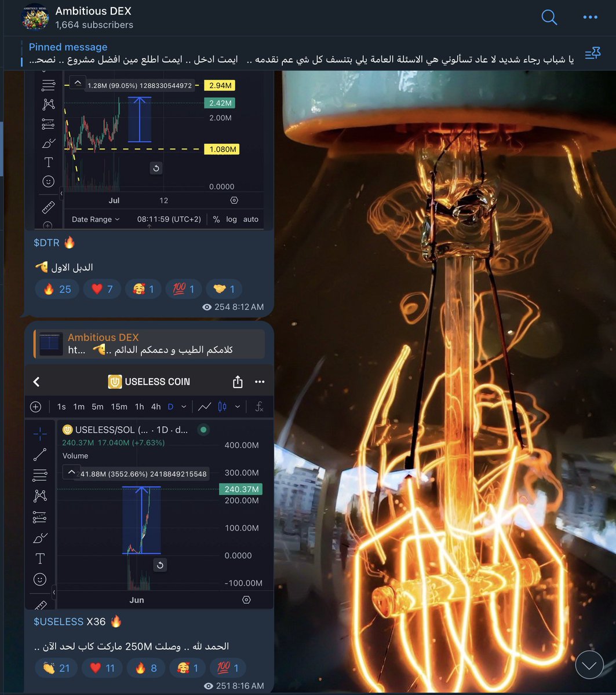Click the scroll-to-bottom chevron

click(x=589, y=664)
